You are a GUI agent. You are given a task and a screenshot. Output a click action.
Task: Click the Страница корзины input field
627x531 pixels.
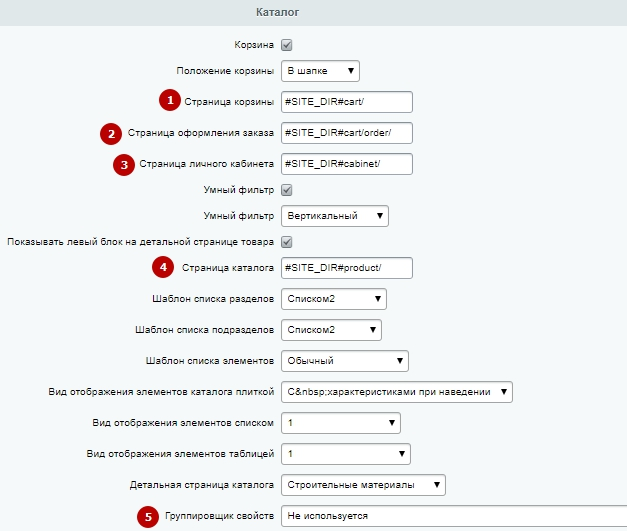[x=347, y=102]
